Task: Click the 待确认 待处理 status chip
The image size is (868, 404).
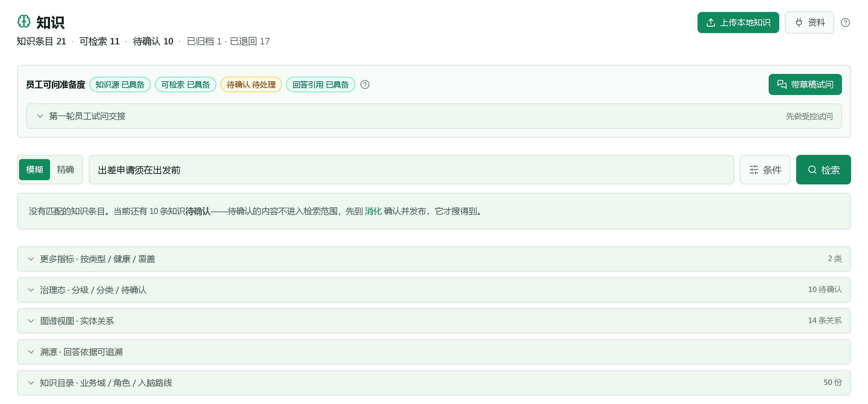Action: [x=251, y=84]
